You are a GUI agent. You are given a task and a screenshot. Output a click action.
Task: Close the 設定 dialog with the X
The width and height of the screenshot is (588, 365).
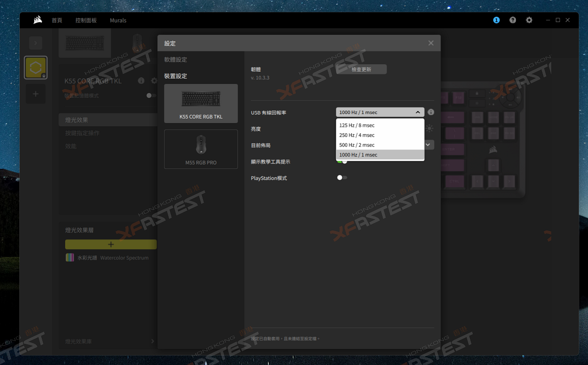pyautogui.click(x=431, y=43)
